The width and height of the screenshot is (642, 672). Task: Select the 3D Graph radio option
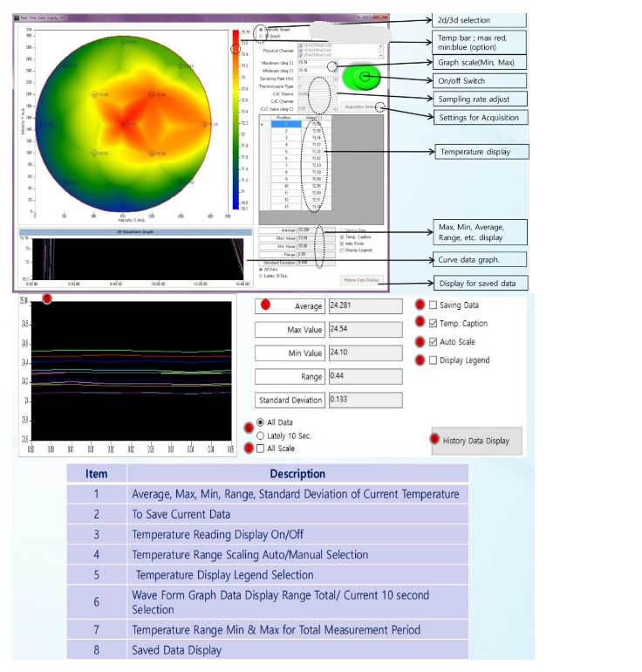coord(259,37)
